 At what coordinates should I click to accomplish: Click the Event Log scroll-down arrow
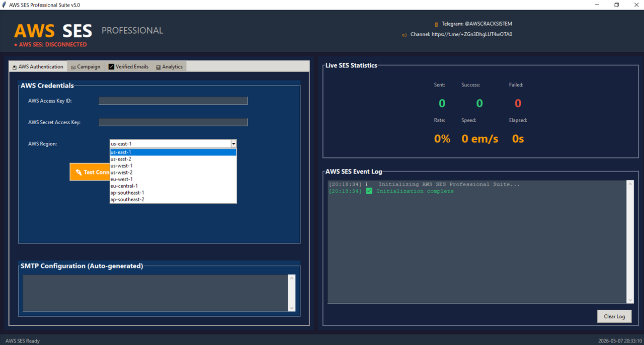pos(630,300)
